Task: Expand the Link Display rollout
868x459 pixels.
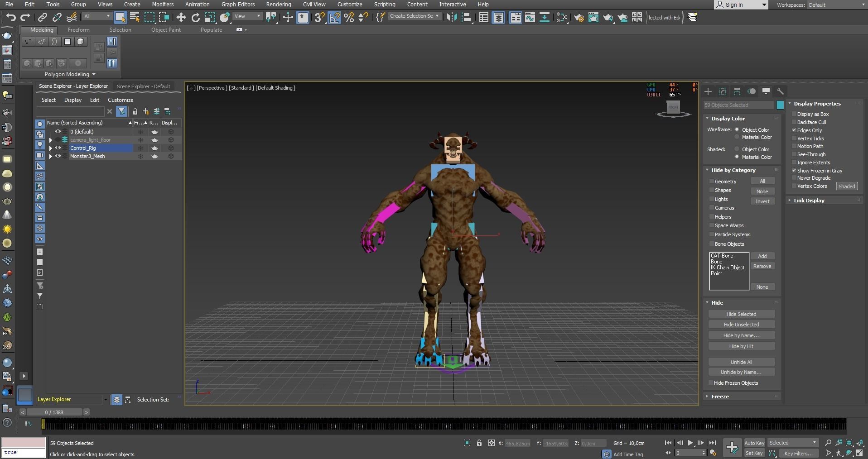Action: [x=809, y=201]
